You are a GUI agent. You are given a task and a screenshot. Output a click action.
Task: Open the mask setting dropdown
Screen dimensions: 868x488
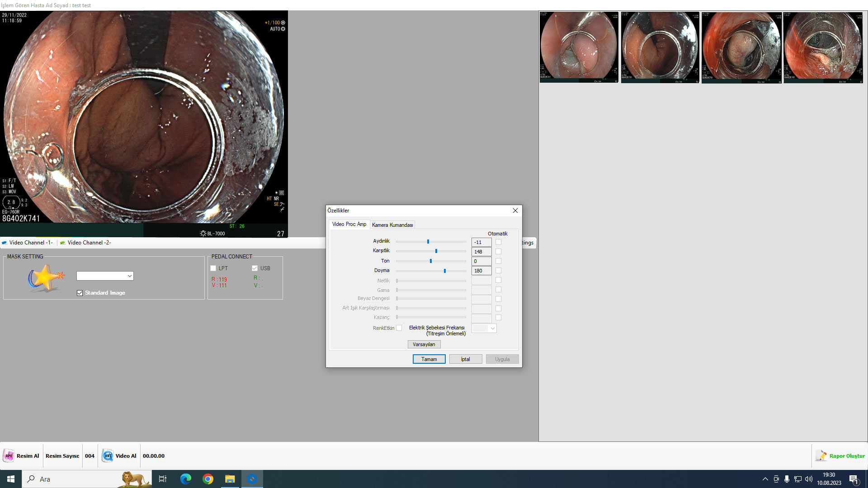129,276
